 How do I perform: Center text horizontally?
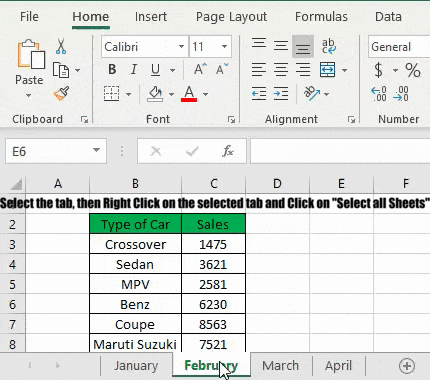(x=281, y=70)
